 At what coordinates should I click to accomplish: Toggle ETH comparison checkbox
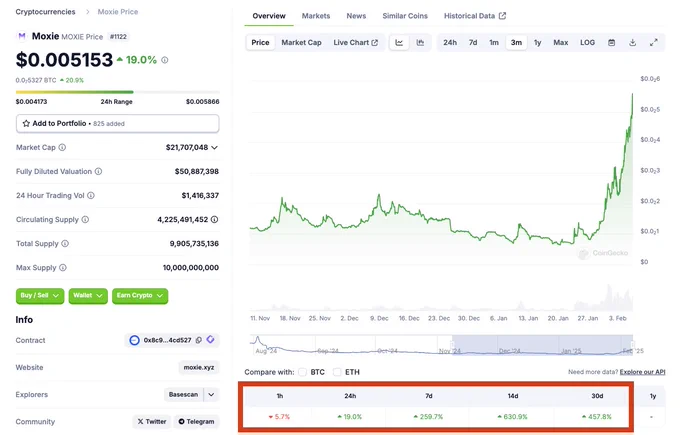point(337,372)
